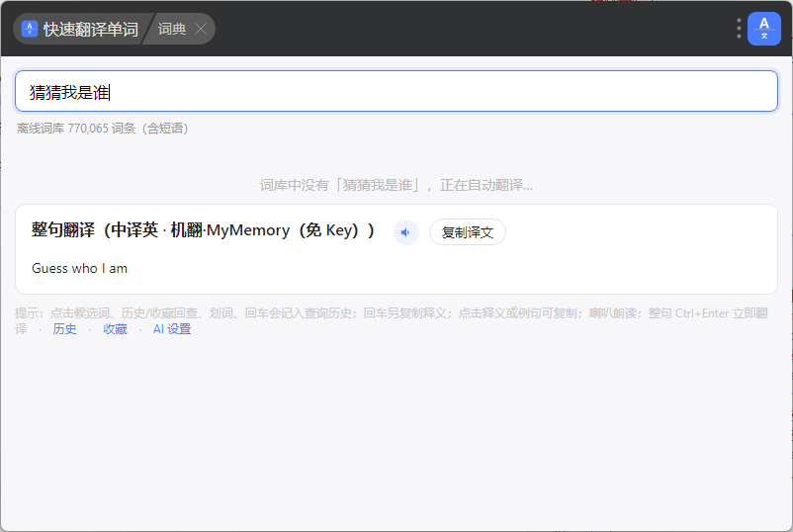793x532 pixels.
Task: Play translation audio with the speaker icon
Action: point(406,232)
